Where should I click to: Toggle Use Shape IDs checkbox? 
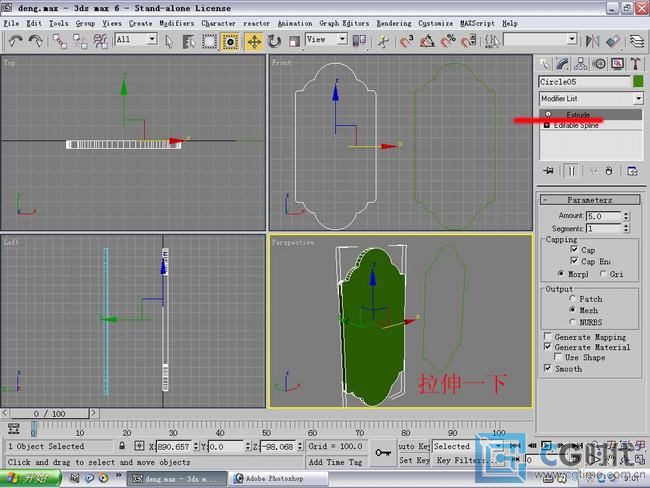pyautogui.click(x=558, y=357)
